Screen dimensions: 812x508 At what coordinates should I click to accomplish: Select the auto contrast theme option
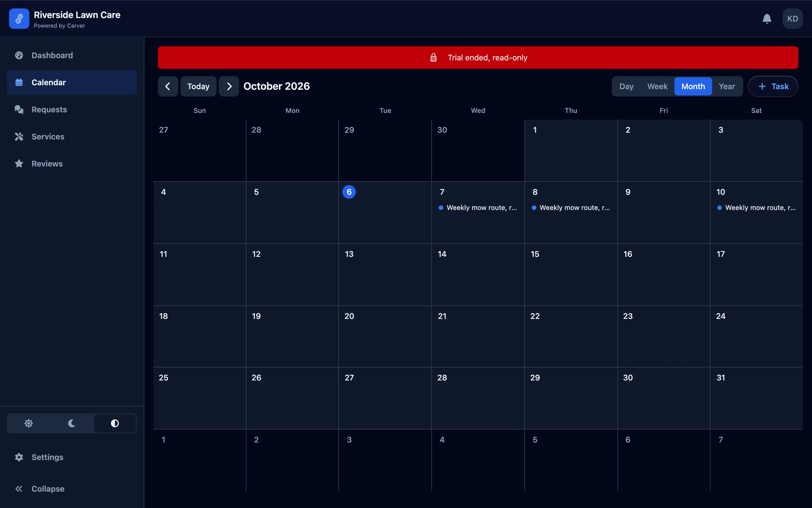click(115, 423)
